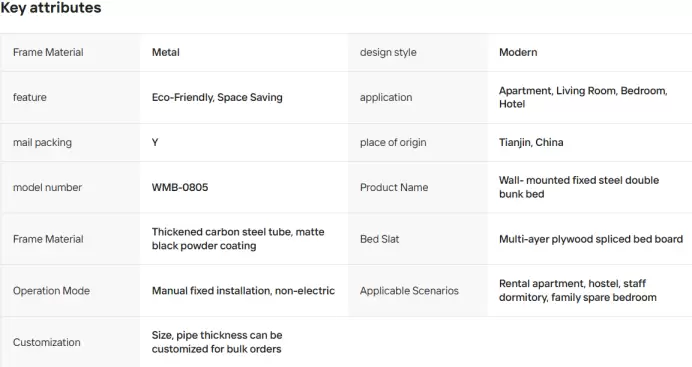Select the Y mail packing value
This screenshot has width=692, height=367.
pos(155,142)
